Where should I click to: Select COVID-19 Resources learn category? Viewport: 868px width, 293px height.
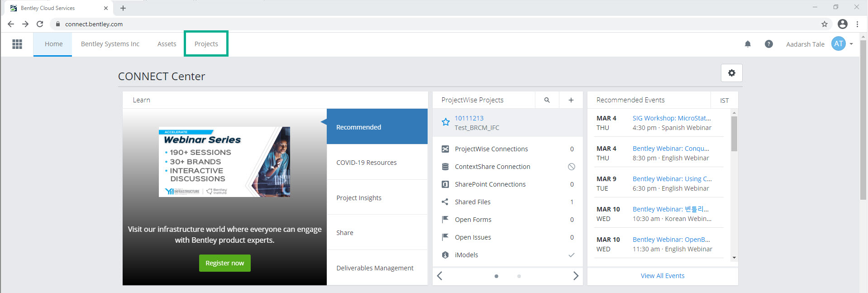377,162
